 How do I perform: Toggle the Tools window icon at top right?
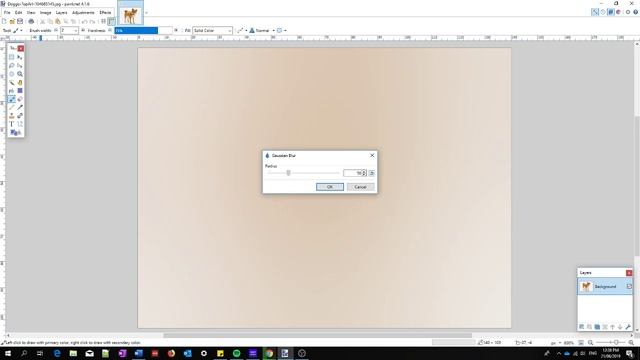tap(595, 12)
